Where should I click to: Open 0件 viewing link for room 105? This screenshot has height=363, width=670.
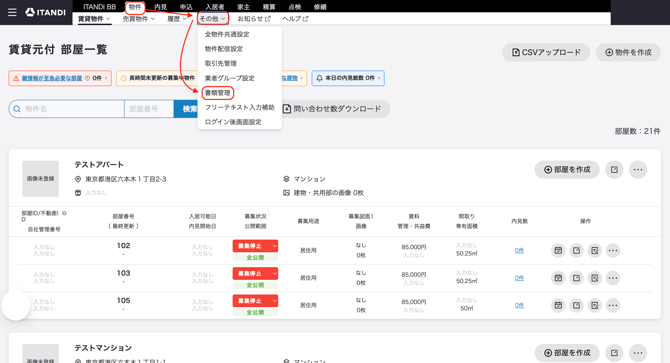(x=519, y=305)
